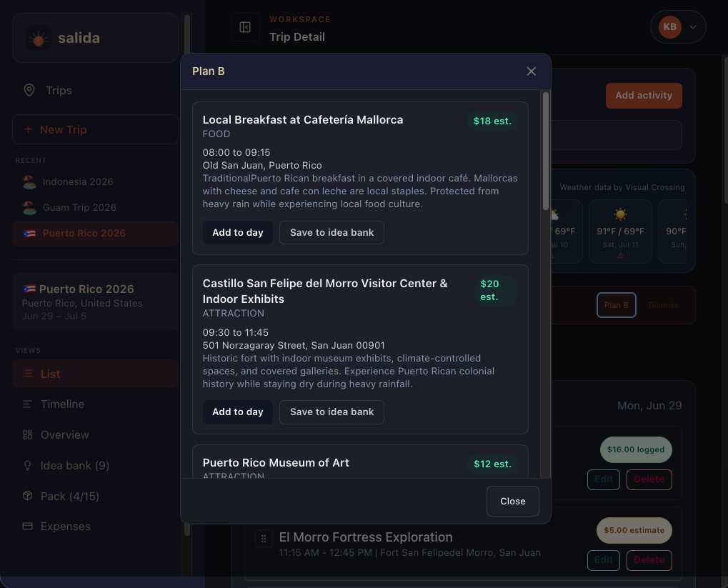Close the Plan B dialog with X icon
The image size is (728, 588).
531,71
